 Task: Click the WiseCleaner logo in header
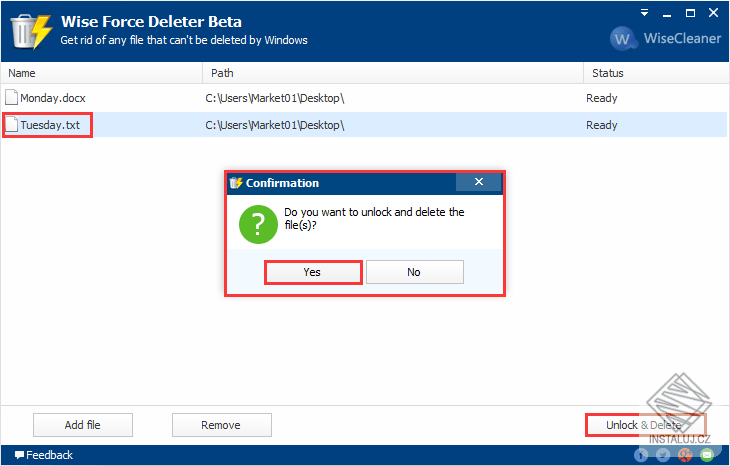[666, 38]
